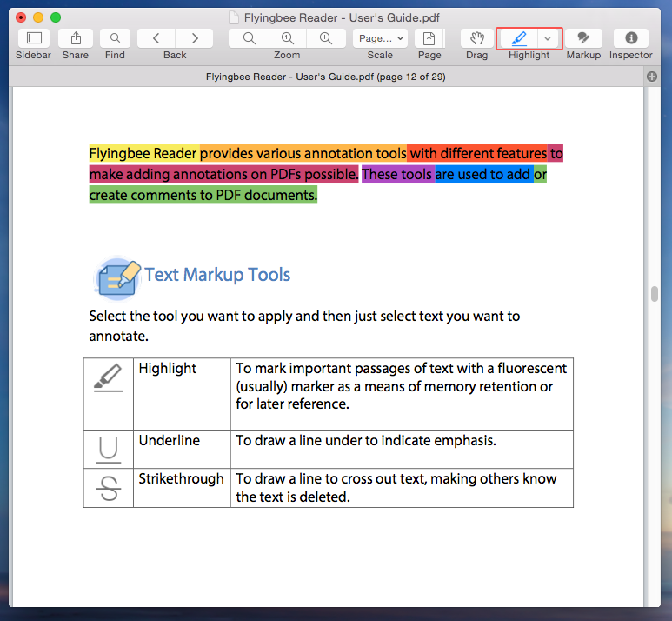Select the Highlight pen tool
Viewport: 672px width, 621px height.
point(519,38)
